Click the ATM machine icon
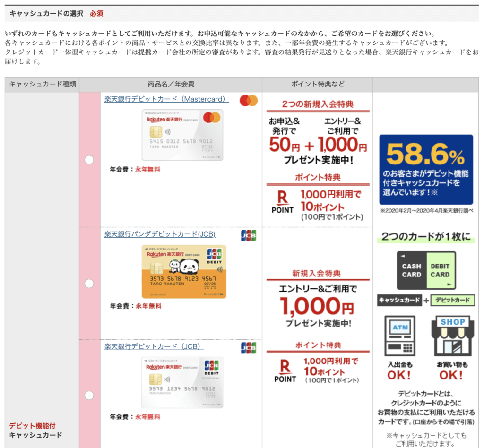This screenshot has width=484, height=448. tap(400, 336)
